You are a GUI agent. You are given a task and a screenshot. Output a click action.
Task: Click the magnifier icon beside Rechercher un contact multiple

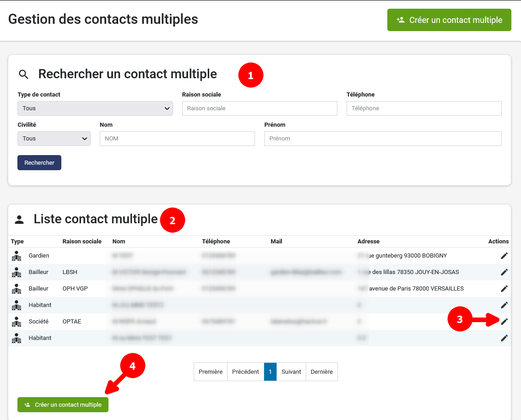(x=23, y=75)
